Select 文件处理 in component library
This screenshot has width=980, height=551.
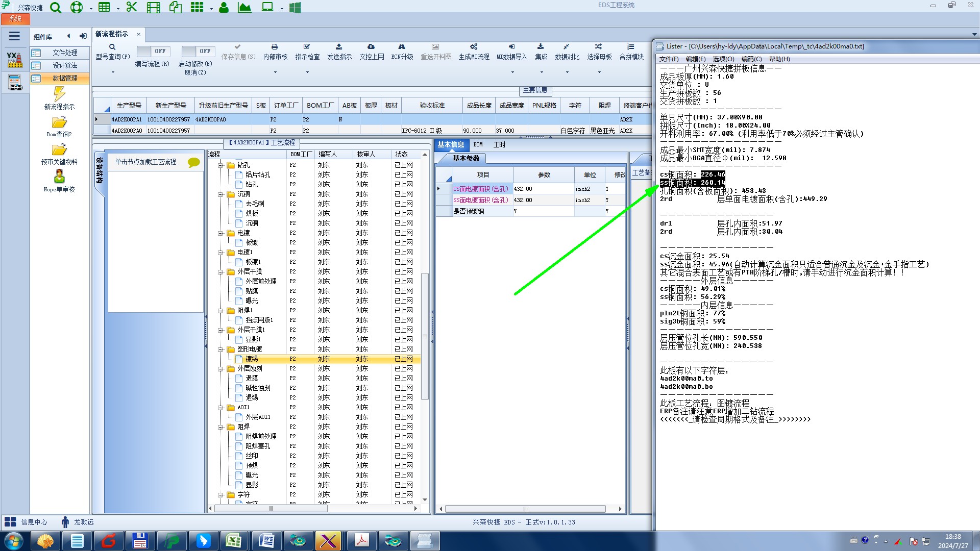[60, 53]
